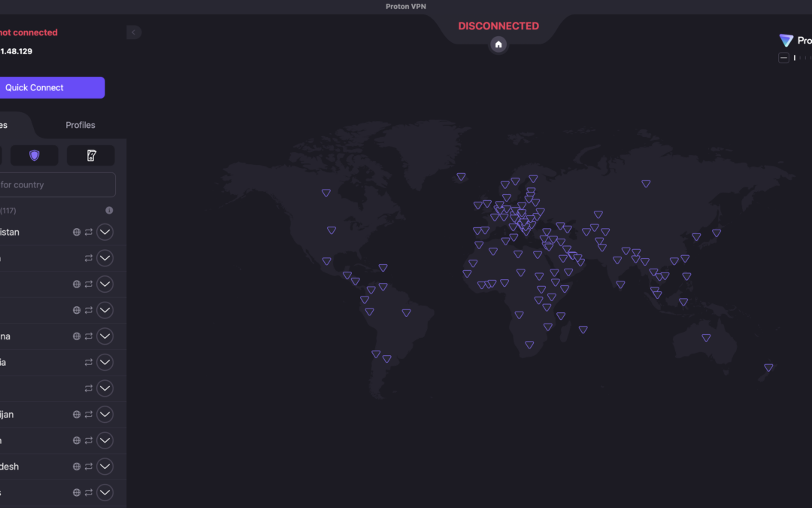Image resolution: width=812 pixels, height=508 pixels.
Task: Click the globe icon next to Argentina
Action: click(76, 336)
